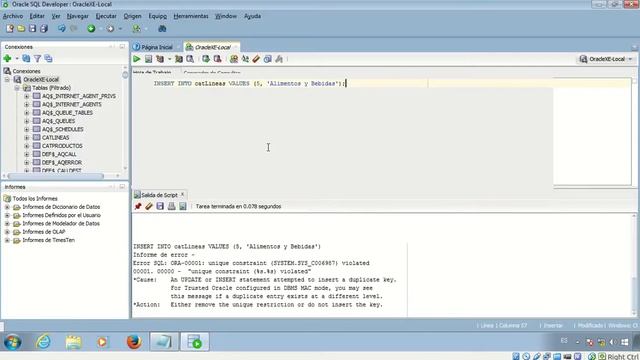Expand Informes de OLAP folder
Screen dimensions: 640x360
(x=7, y=232)
